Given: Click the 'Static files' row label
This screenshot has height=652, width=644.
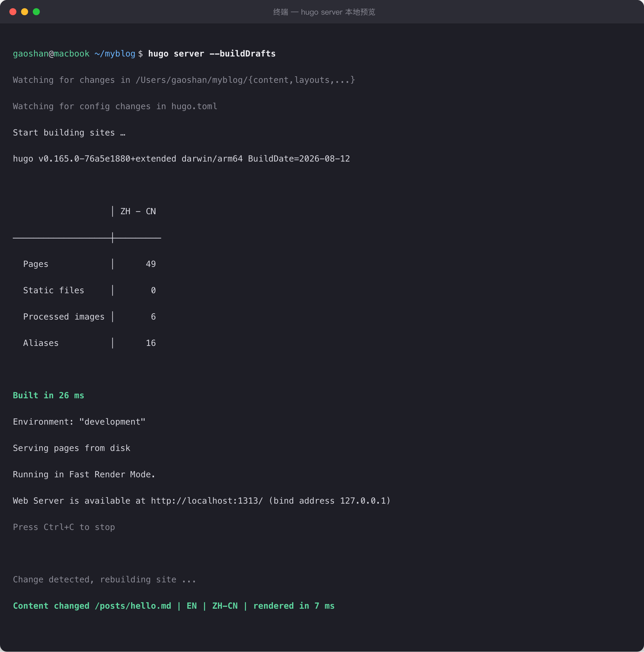Looking at the screenshot, I should tap(54, 290).
